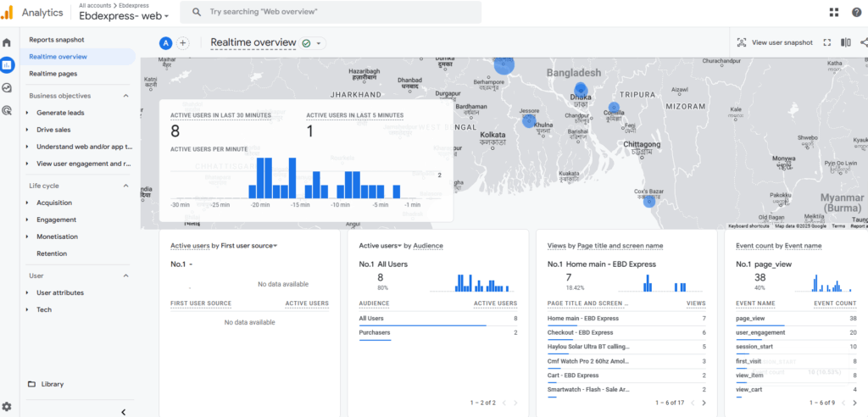Expand the Acquisition tree item

(27, 203)
